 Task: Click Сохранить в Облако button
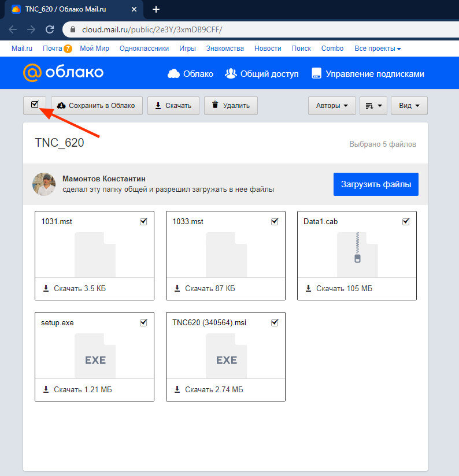(97, 106)
